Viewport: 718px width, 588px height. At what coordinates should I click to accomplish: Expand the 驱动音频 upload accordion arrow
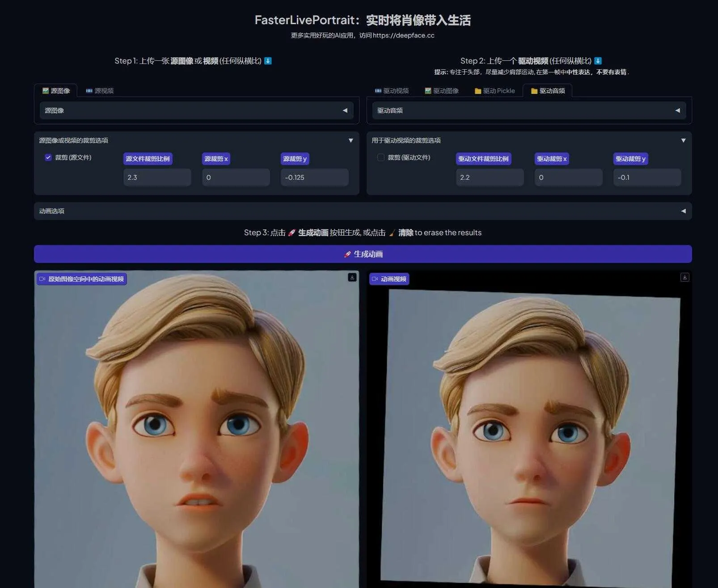click(677, 110)
